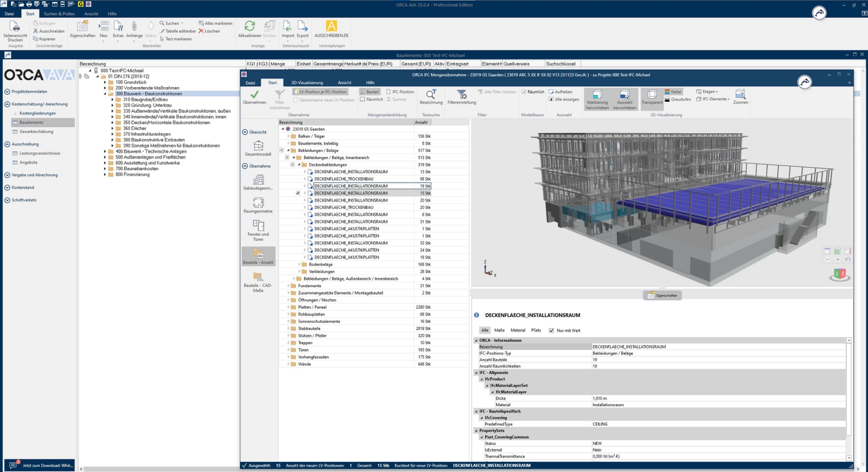Switch properties filter to Maße tab
Viewport: 868px width, 472px height.
[500, 330]
